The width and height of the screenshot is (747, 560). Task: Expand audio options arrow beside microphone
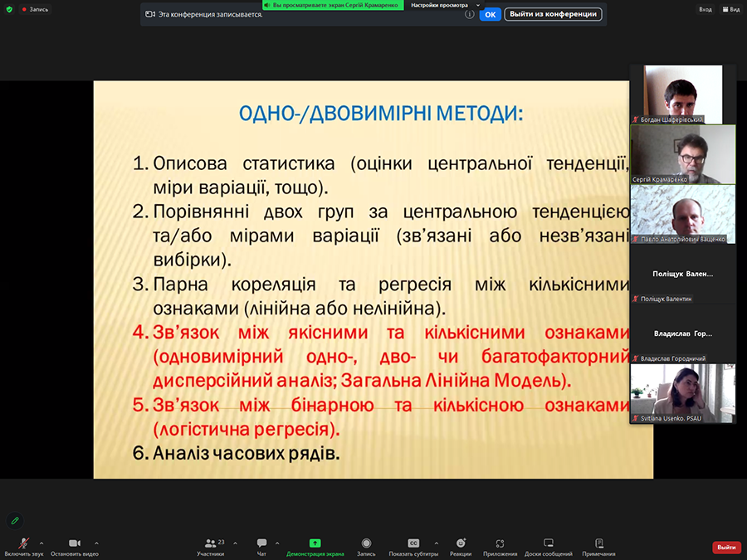point(41,543)
